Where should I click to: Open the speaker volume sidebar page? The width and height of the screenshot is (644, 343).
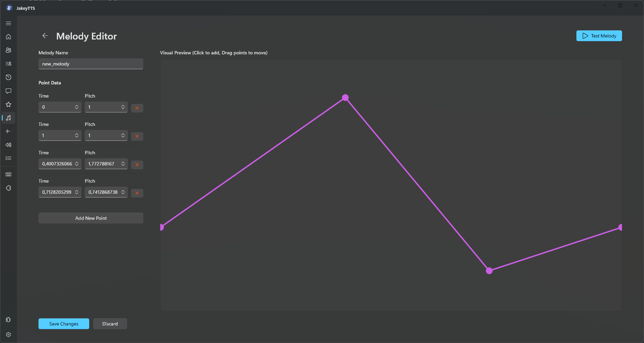pyautogui.click(x=8, y=145)
